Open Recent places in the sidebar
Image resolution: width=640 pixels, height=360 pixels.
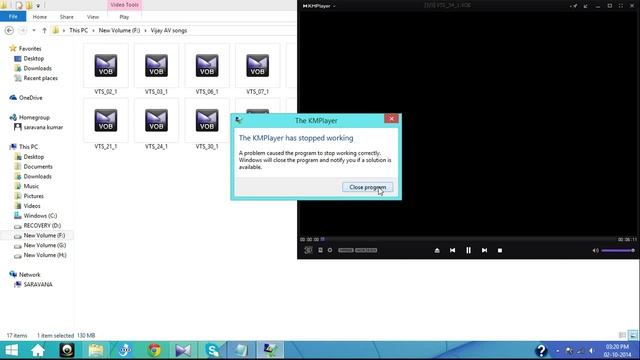pyautogui.click(x=40, y=78)
